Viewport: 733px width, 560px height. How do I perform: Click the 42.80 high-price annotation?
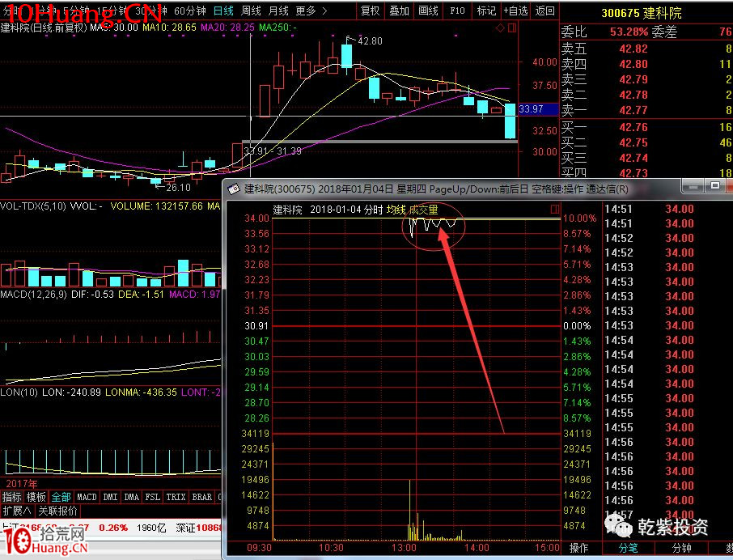pos(370,41)
